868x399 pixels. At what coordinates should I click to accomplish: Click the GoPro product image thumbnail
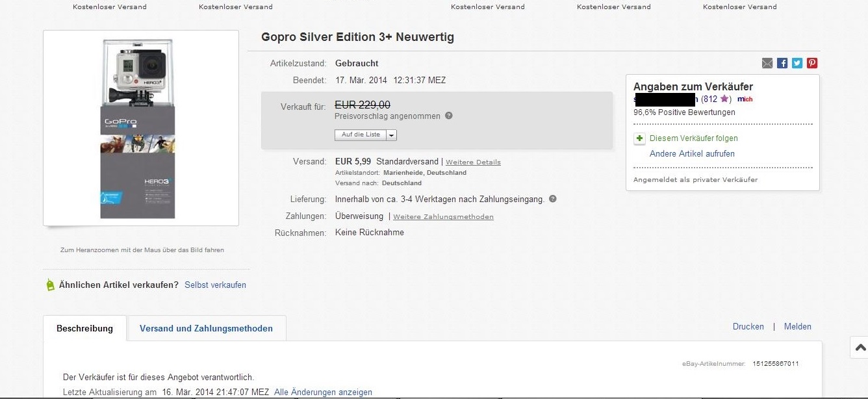pos(141,128)
